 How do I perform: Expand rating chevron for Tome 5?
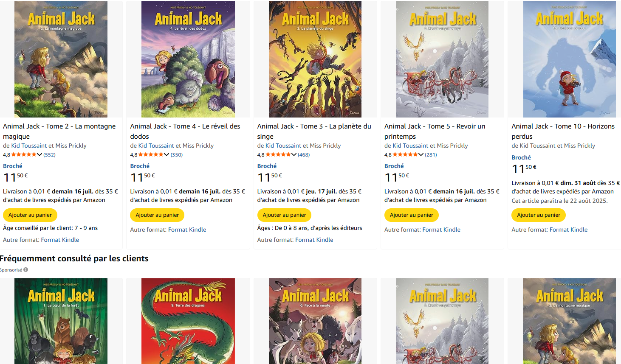click(x=421, y=155)
